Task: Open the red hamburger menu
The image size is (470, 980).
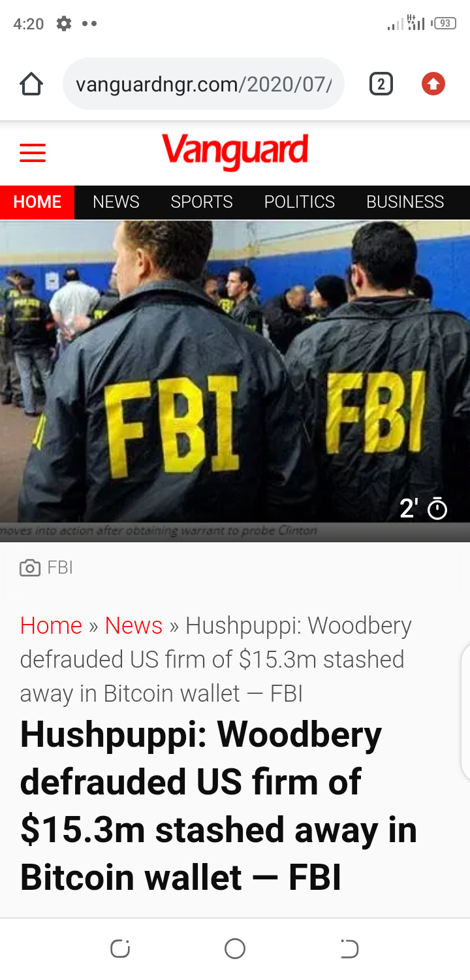Action: coord(33,153)
